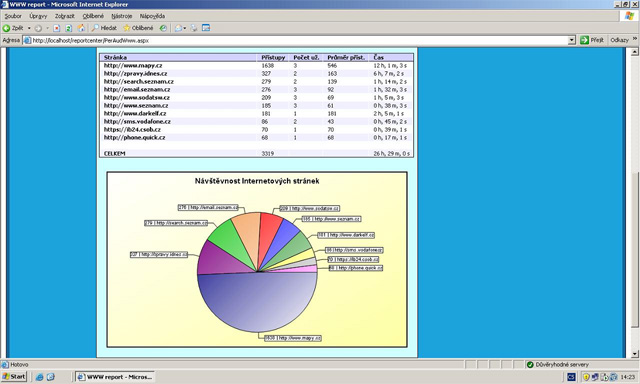Image resolution: width=640 pixels, height=384 pixels.
Task: Click the scrollbar up arrow
Action: (634, 52)
